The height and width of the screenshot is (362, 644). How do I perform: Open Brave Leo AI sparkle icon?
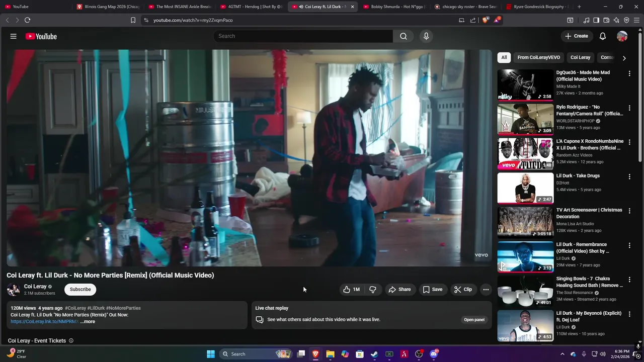616,20
